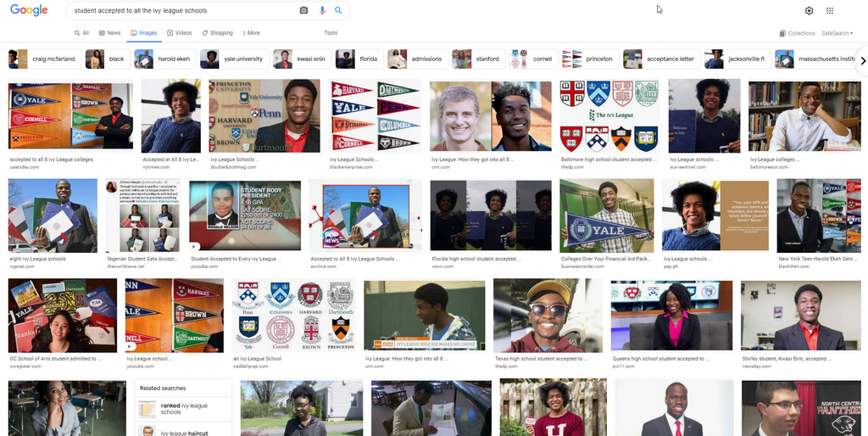Open thedp.com Ivy League crests image

click(x=609, y=116)
